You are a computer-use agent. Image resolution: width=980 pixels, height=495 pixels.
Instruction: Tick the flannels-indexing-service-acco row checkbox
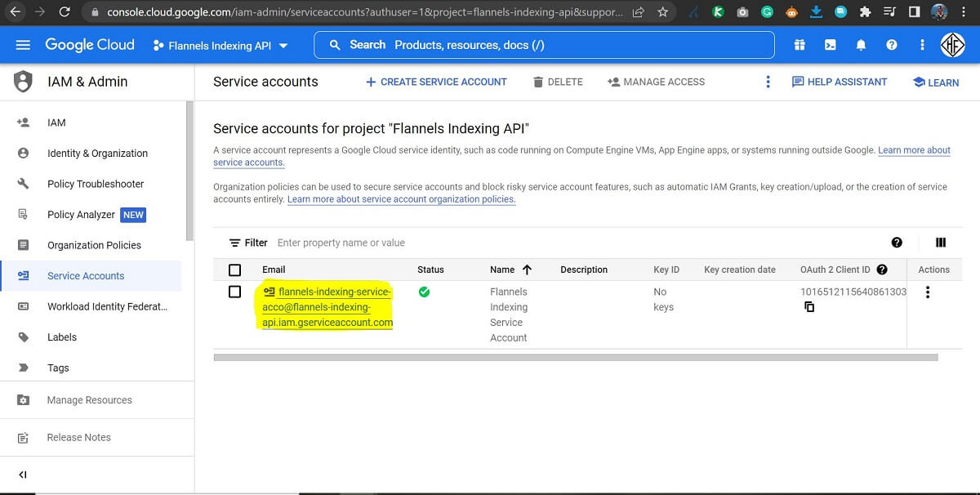click(235, 292)
